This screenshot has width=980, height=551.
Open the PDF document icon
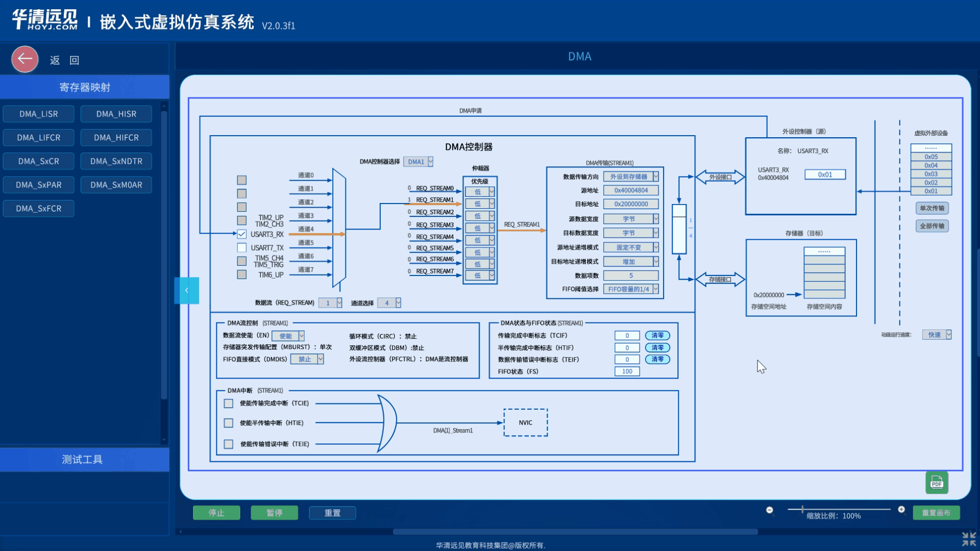tap(937, 482)
